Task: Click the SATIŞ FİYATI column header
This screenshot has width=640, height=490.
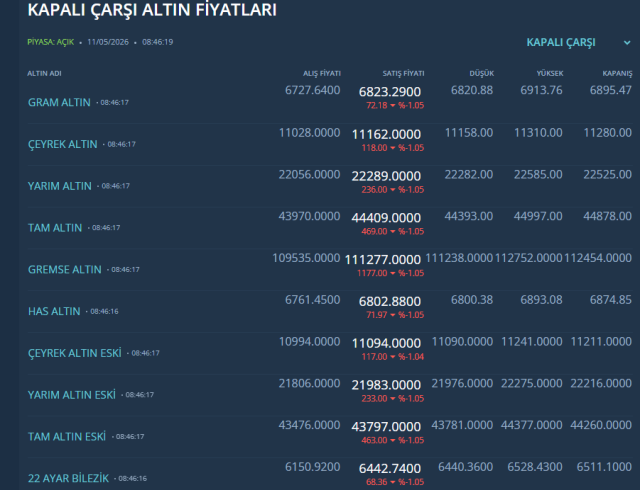Action: point(403,74)
